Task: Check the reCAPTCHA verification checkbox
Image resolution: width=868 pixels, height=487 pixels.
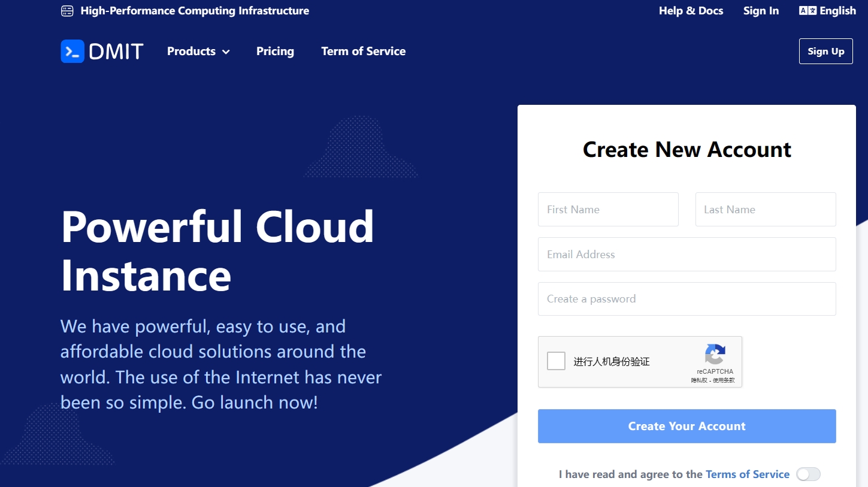Action: [556, 361]
